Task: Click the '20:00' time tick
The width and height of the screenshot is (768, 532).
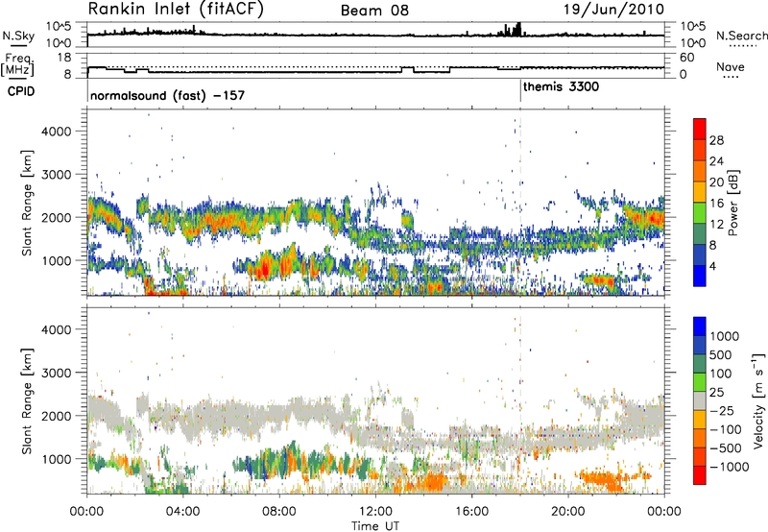Action: 568,512
